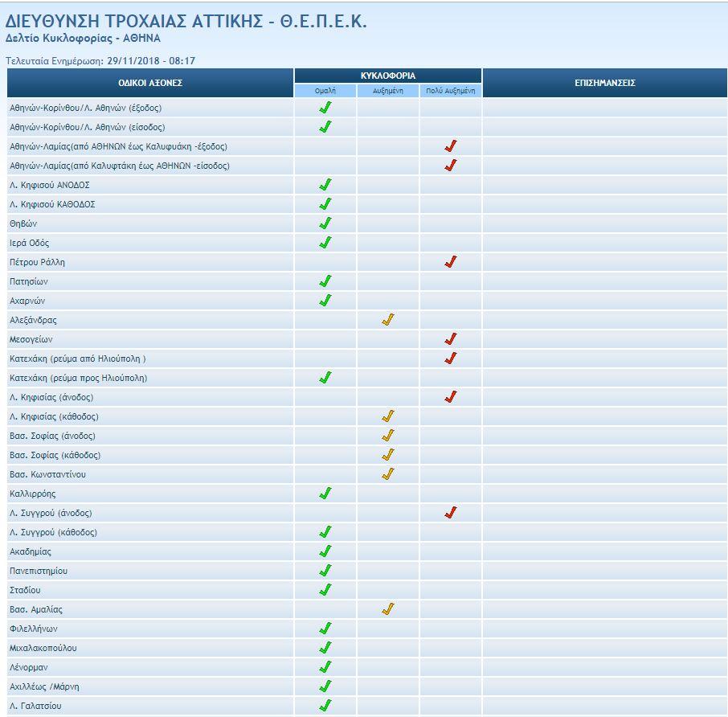Click the ΕΠΙΣΗΜΑΝΣΕΙΣ column header
The width and height of the screenshot is (728, 717).
(606, 83)
